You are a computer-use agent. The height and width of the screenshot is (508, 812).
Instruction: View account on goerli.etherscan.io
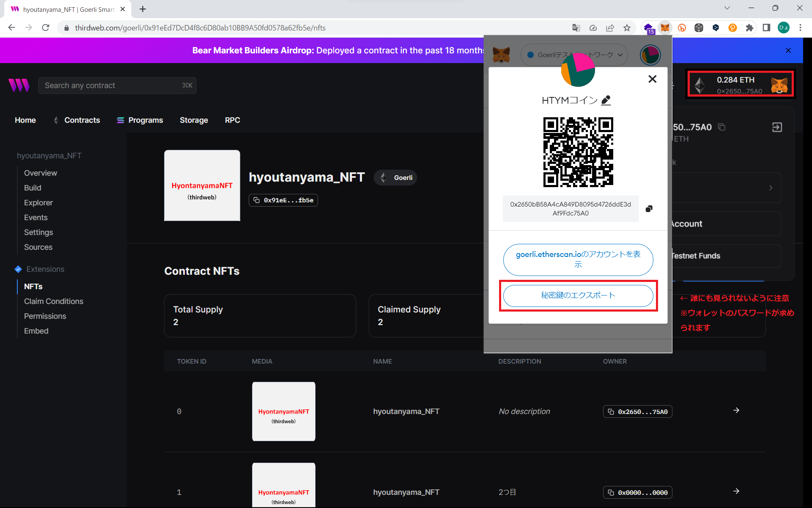[578, 260]
